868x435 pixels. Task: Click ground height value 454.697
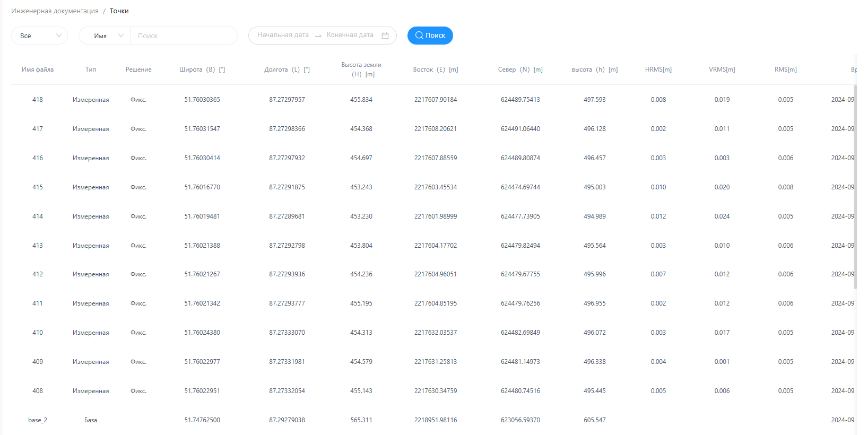[x=361, y=158]
